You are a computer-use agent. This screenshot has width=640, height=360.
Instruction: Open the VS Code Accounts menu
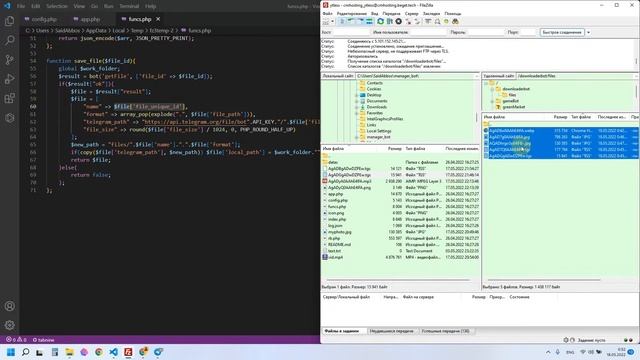9,306
